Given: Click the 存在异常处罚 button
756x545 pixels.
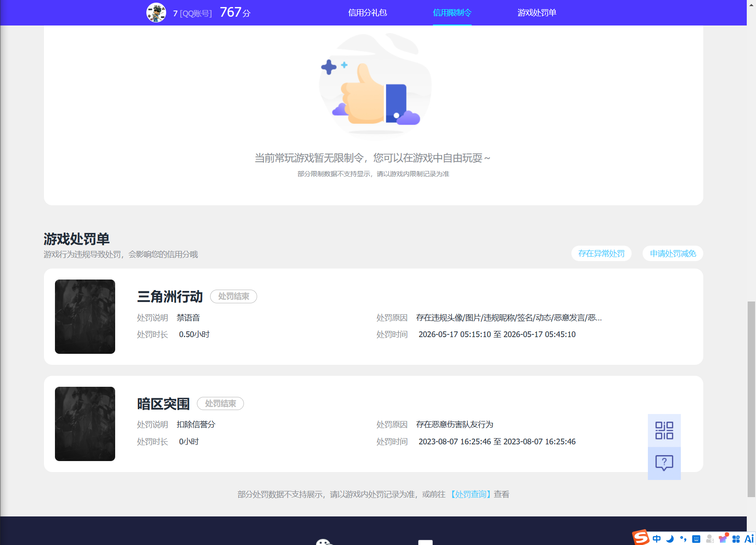Looking at the screenshot, I should [x=601, y=254].
